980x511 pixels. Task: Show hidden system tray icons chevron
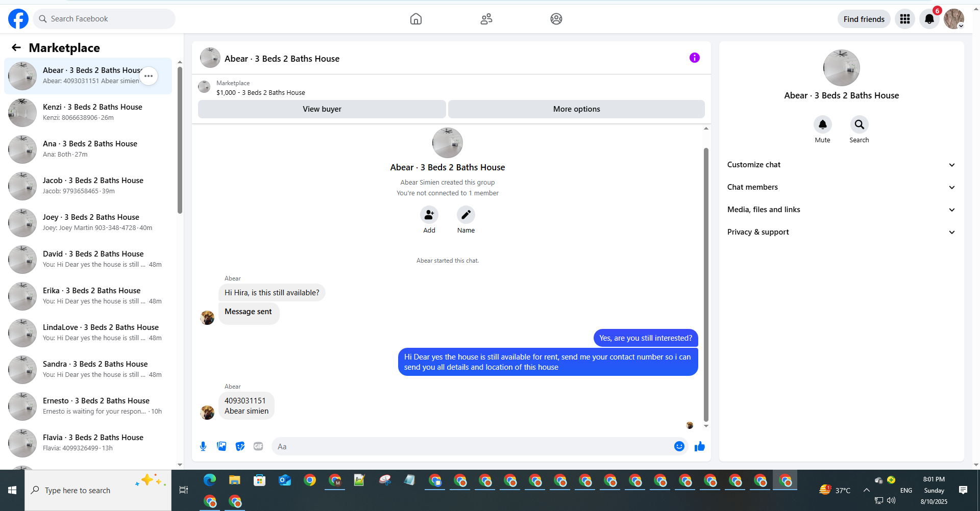[x=866, y=490]
